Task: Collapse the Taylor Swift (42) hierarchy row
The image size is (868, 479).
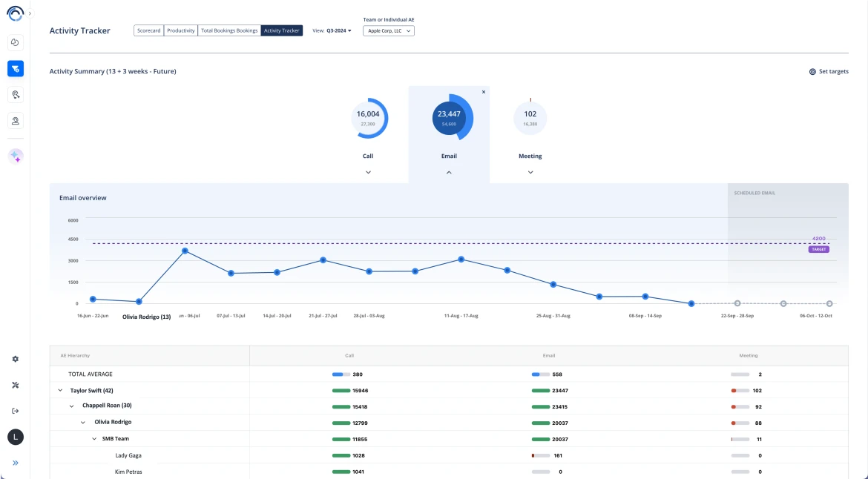Action: (60, 390)
